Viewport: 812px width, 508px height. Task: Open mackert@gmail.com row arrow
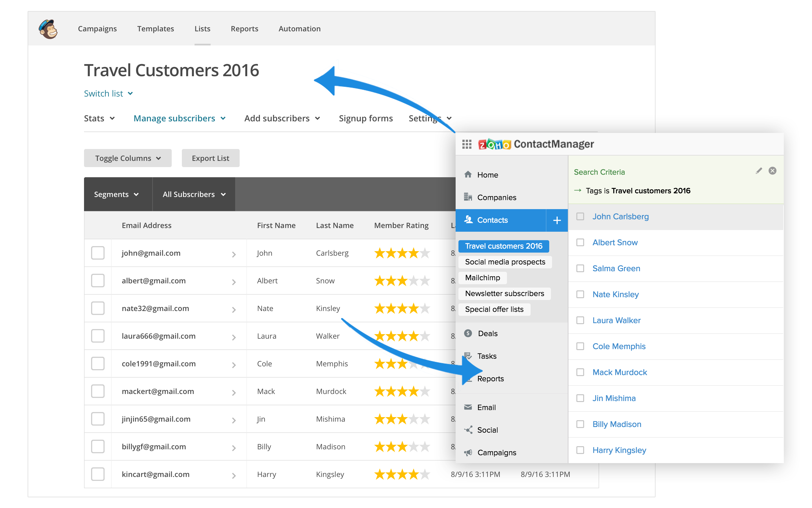(234, 392)
